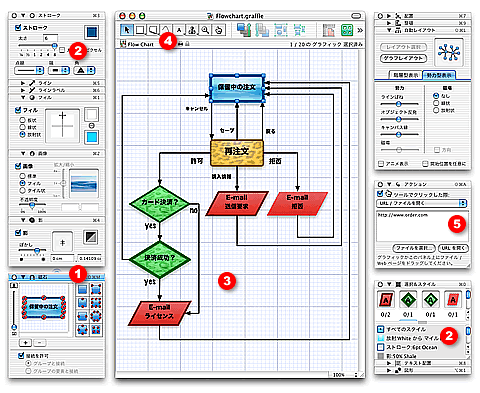Select the なし radio in layout panel
This screenshot has height=393, width=480.
[436, 96]
